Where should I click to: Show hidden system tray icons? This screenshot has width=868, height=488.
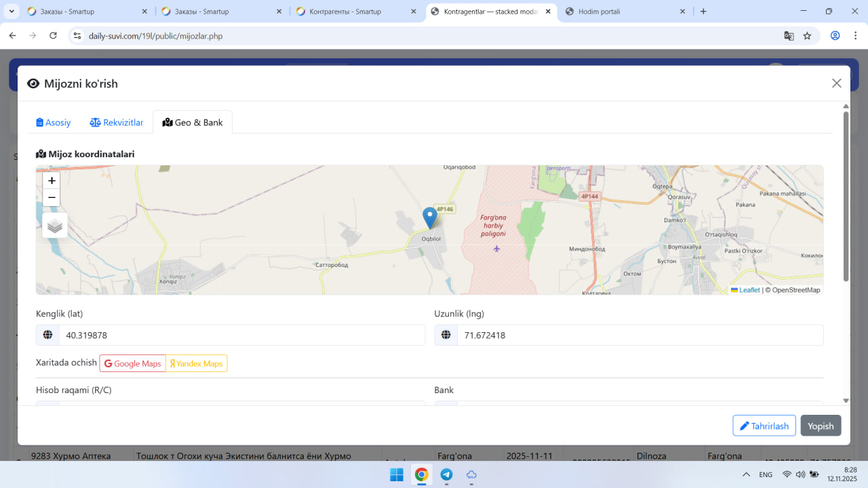point(747,474)
